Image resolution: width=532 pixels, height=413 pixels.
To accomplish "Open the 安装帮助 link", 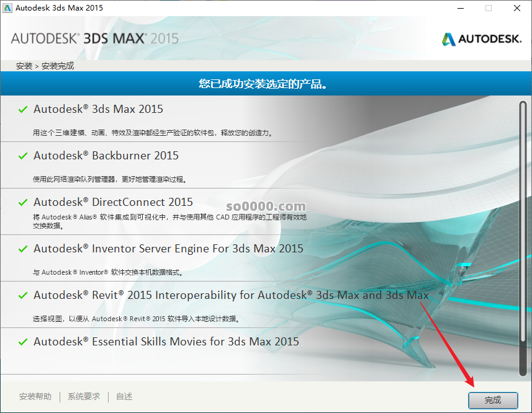I will pyautogui.click(x=35, y=396).
